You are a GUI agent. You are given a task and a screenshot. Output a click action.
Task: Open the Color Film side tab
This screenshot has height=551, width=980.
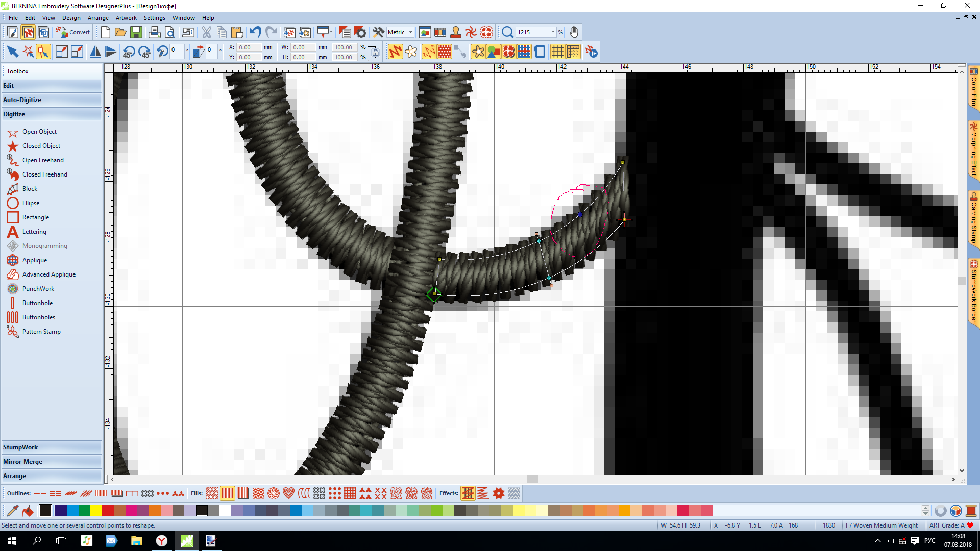pos(973,87)
